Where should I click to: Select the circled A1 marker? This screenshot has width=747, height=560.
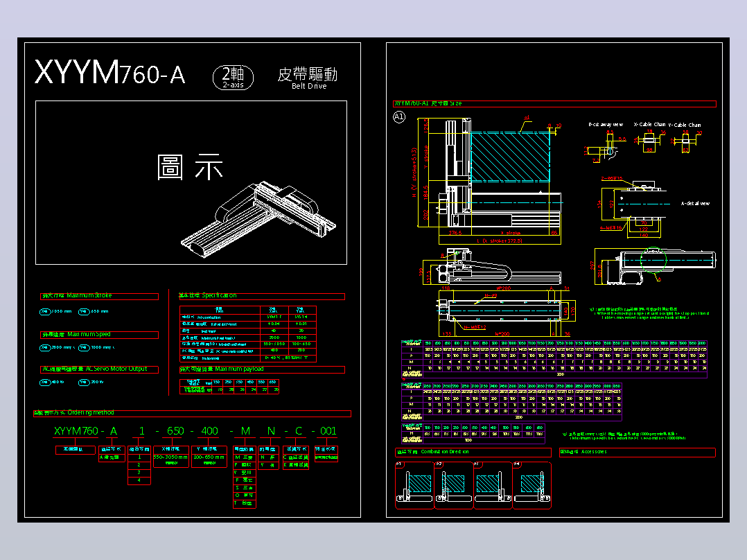(x=399, y=116)
